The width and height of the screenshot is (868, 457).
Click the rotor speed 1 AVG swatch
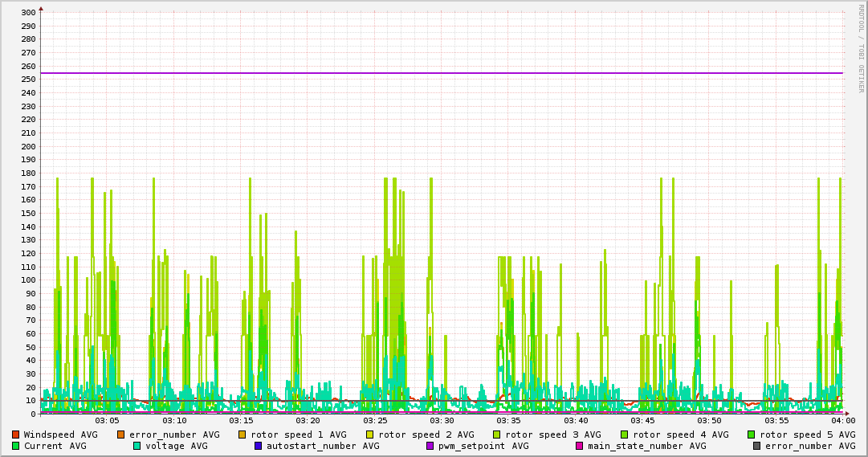click(242, 435)
